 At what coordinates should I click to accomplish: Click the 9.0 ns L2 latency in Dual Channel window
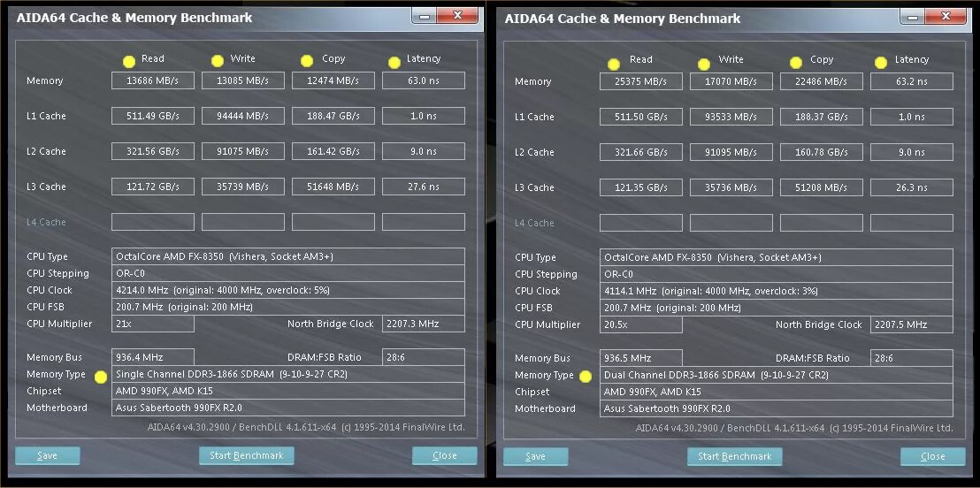pyautogui.click(x=911, y=152)
